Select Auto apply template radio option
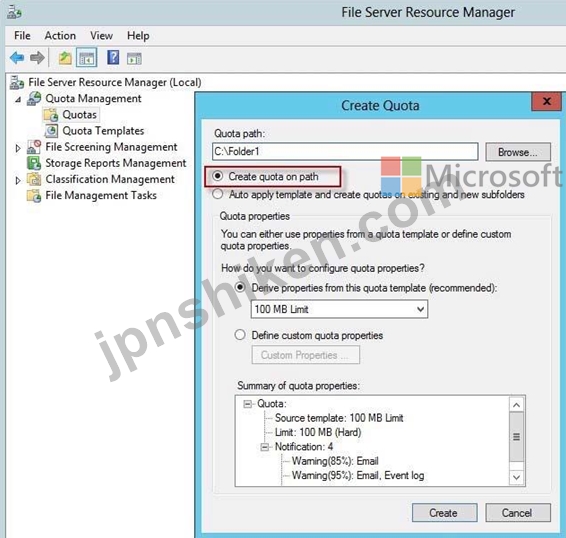The image size is (566, 538). (x=218, y=194)
